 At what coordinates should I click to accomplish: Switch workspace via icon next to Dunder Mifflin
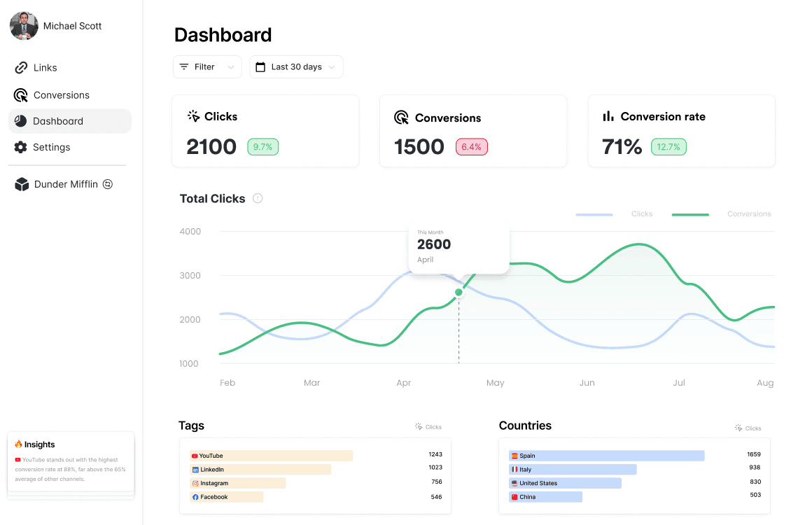[x=108, y=184]
